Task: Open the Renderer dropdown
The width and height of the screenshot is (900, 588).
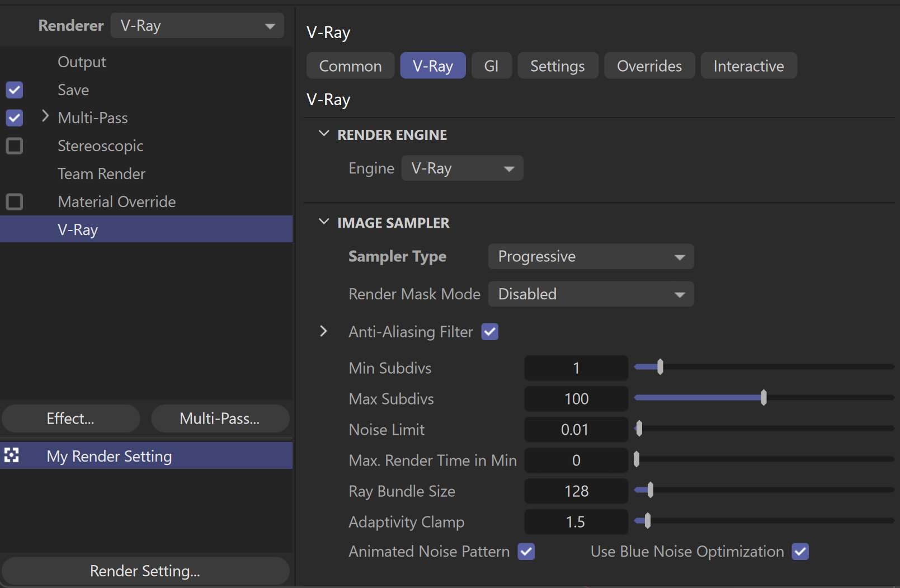Action: coord(197,26)
